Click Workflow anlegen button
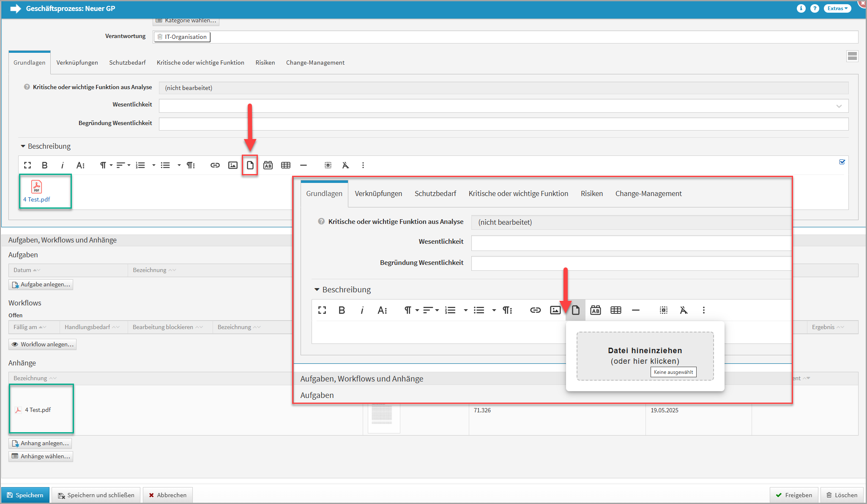The width and height of the screenshot is (867, 504). coord(43,344)
